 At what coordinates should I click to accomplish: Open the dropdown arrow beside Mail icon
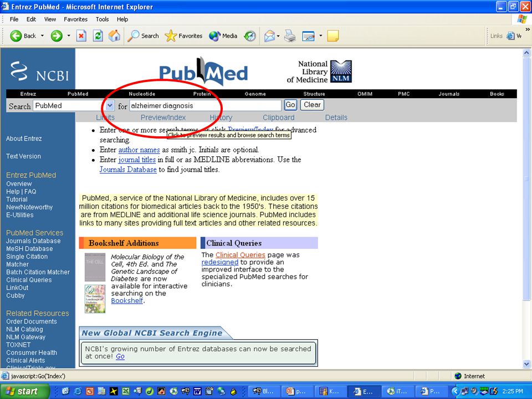click(x=278, y=35)
